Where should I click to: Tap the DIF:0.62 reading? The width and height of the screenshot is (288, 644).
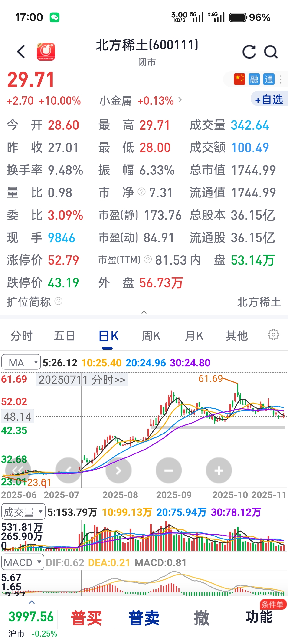point(65,562)
